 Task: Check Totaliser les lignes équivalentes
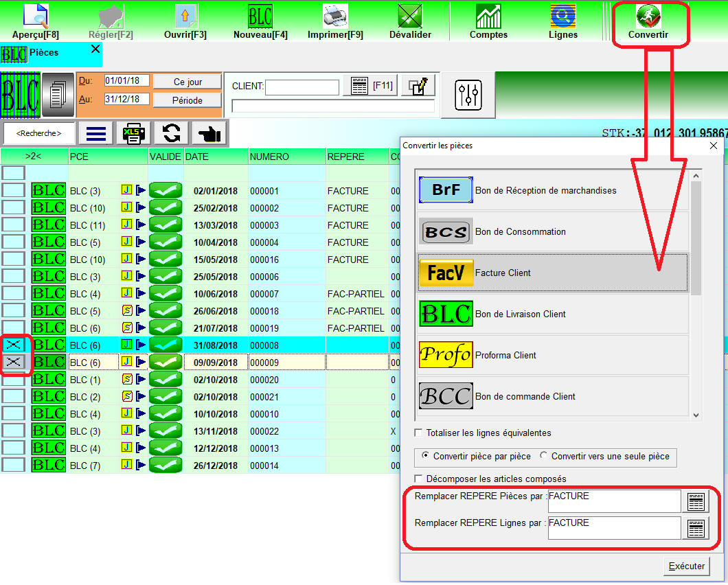pyautogui.click(x=419, y=433)
